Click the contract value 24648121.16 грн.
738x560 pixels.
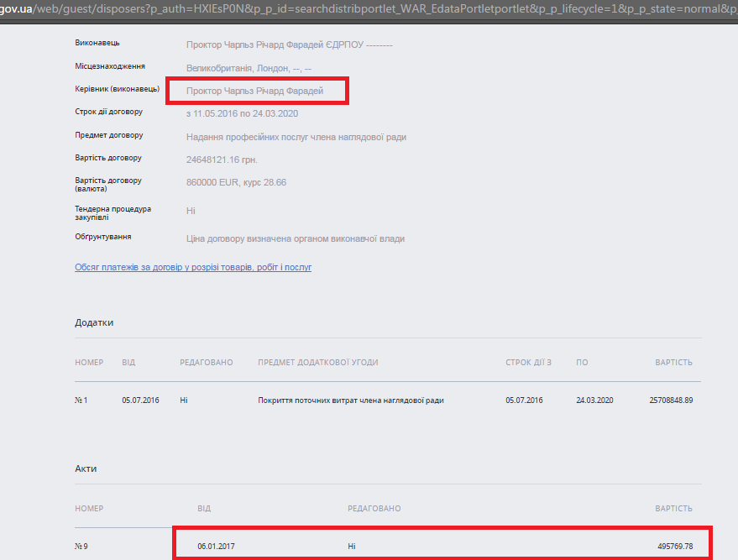[x=222, y=160]
